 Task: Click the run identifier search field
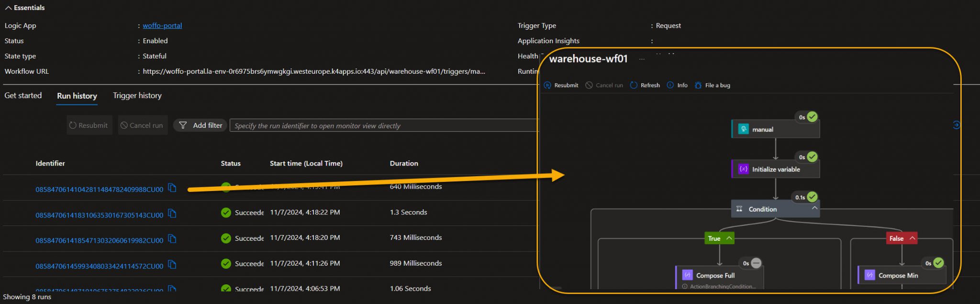pos(383,126)
